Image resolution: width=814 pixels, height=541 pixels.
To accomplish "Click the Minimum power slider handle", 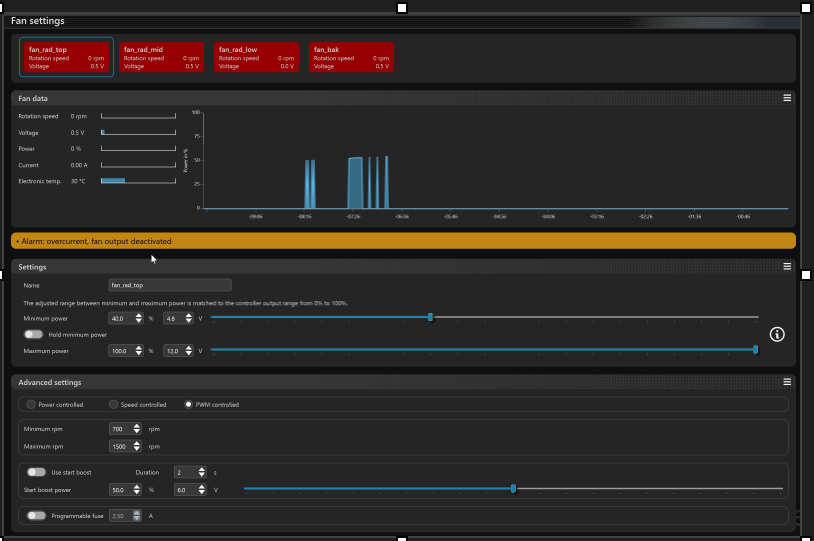I will pos(431,318).
